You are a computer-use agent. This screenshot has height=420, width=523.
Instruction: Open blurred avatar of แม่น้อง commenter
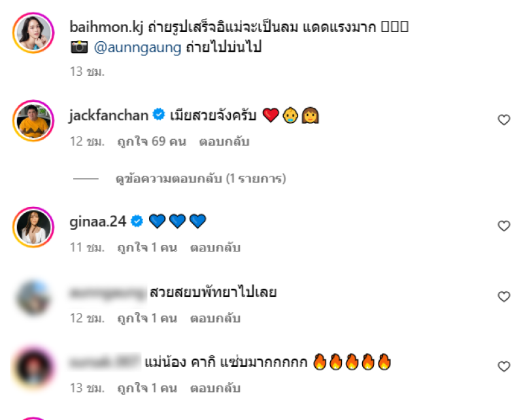[33, 367]
